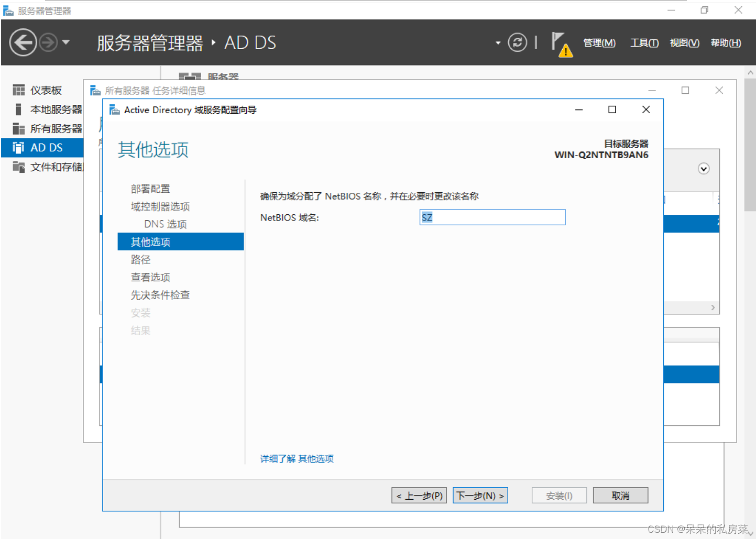The image size is (756, 539).
Task: Click the forward arrow in Server Manager header
Action: point(48,42)
